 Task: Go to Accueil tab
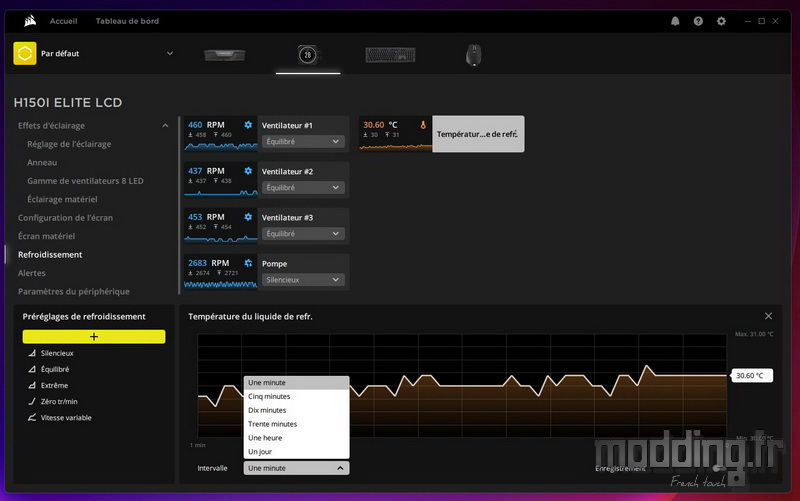pyautogui.click(x=63, y=21)
